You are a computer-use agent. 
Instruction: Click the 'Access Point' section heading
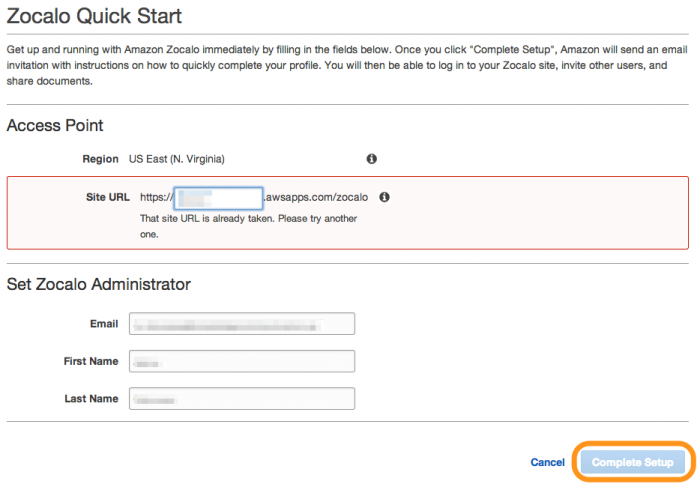[x=55, y=125]
